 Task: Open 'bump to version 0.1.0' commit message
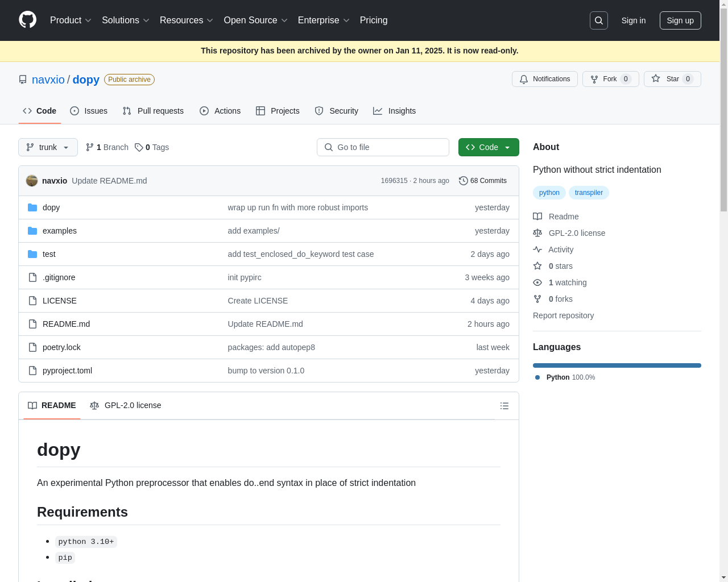click(266, 371)
